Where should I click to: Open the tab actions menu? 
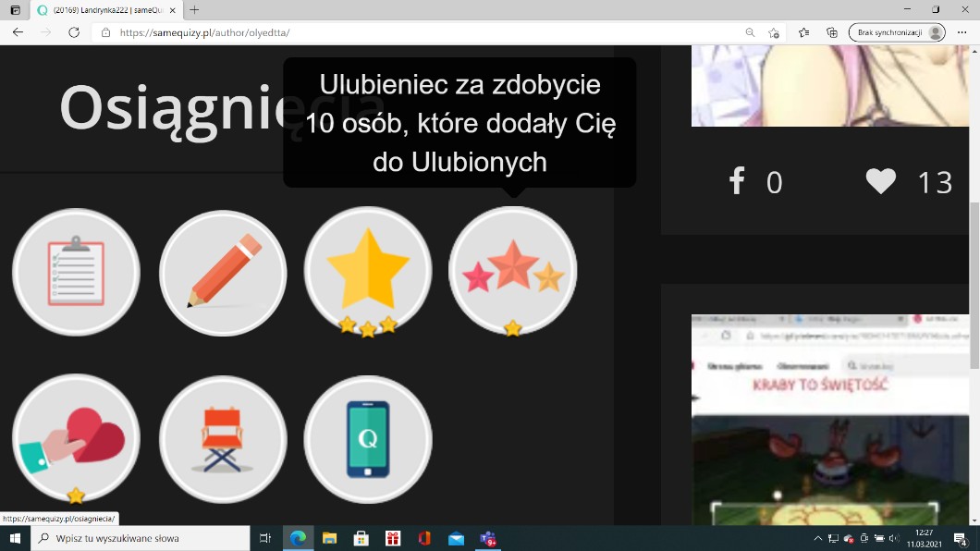pos(16,9)
